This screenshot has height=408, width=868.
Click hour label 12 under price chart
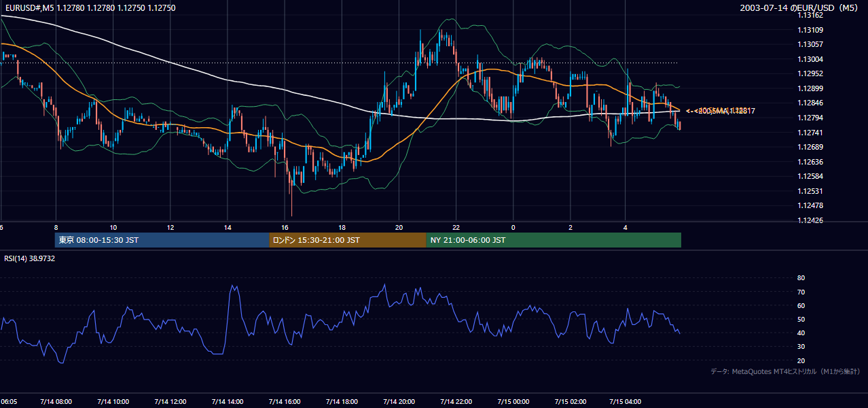[x=170, y=227]
